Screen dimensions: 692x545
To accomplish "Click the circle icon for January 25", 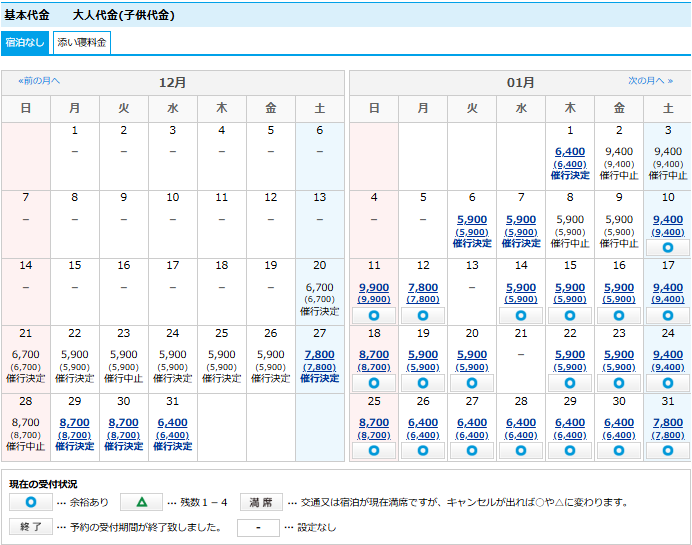I will click(374, 450).
